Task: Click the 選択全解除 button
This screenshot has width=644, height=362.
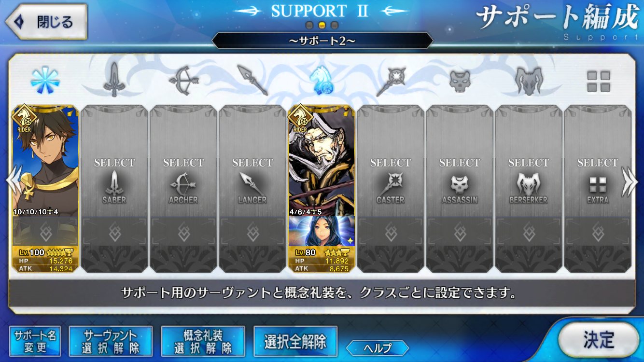Action: click(x=295, y=341)
